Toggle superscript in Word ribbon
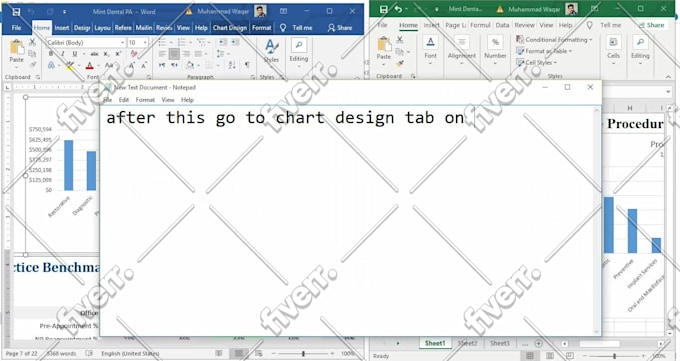 [118, 54]
